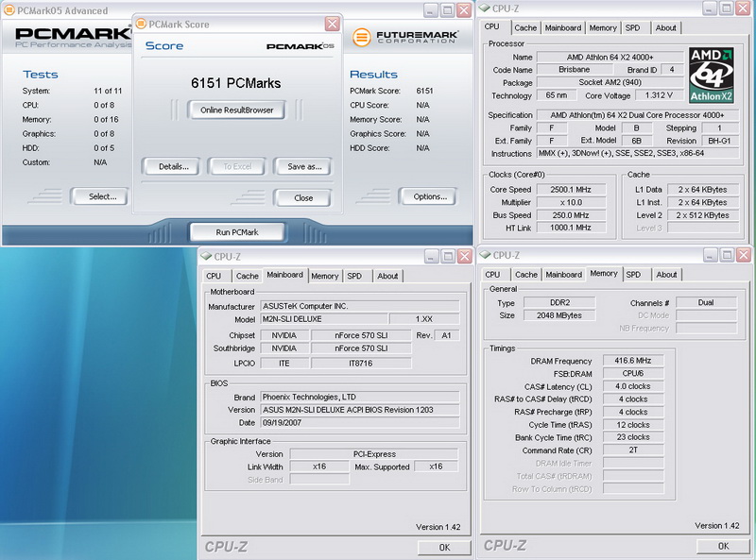The image size is (756, 560).
Task: Click the Core Speed value 2500.1 MHz
Action: point(571,190)
